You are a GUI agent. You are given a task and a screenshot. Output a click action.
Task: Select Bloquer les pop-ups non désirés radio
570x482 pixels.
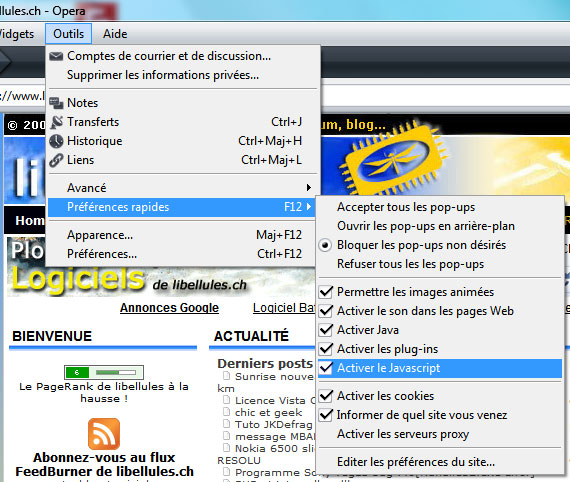pos(325,245)
